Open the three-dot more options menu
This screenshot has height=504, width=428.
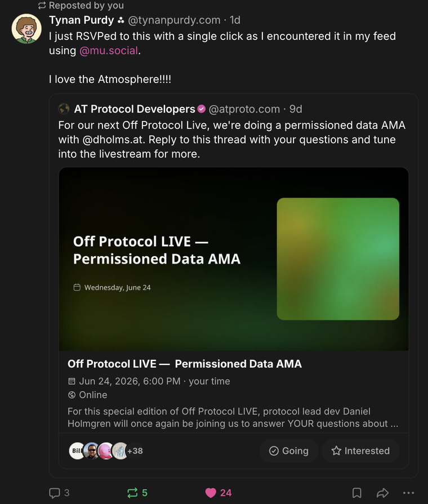(408, 493)
